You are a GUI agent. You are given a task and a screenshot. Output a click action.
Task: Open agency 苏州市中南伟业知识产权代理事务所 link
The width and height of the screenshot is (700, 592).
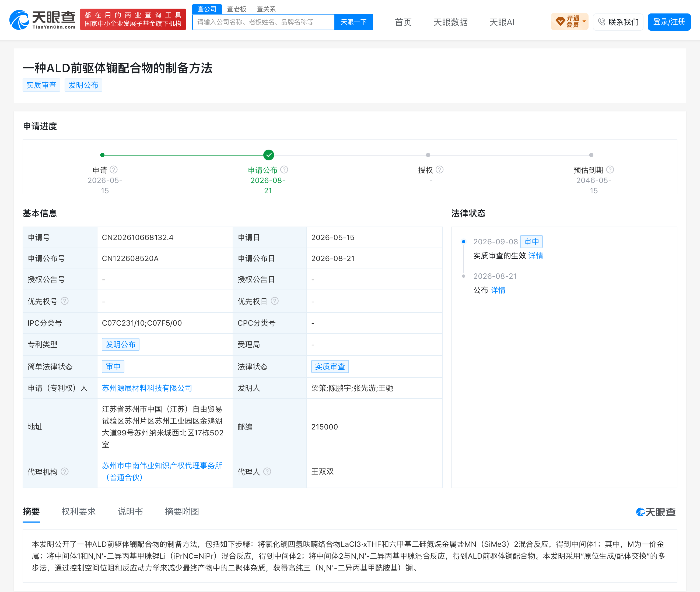click(x=162, y=471)
